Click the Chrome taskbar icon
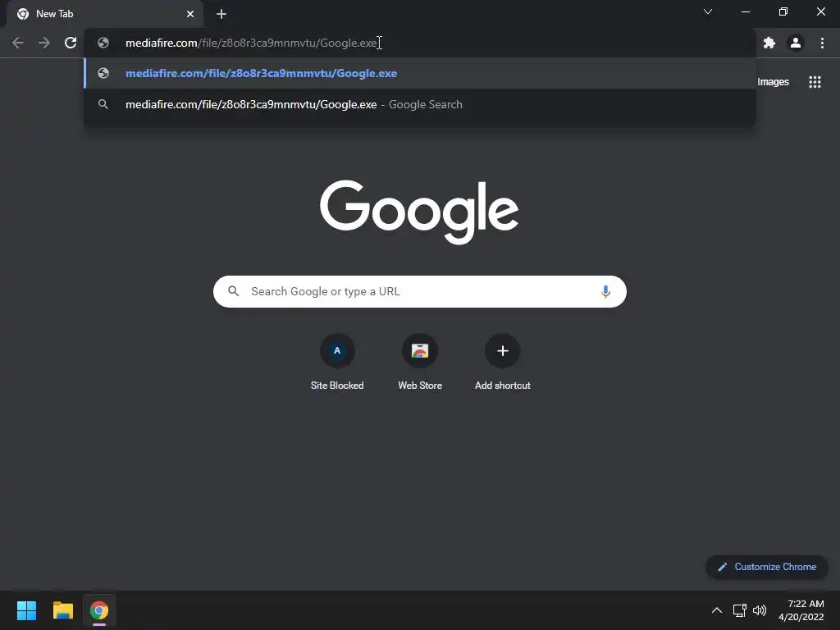 pos(99,610)
